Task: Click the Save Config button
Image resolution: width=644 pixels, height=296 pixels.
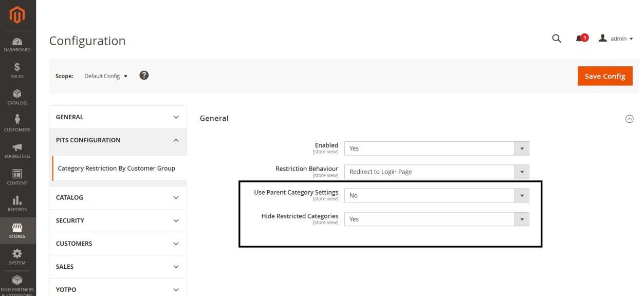Action: (x=605, y=76)
